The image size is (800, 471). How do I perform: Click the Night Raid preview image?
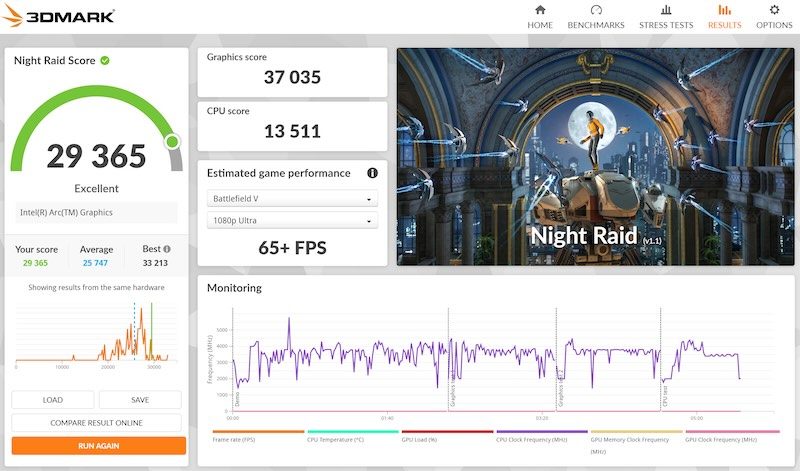[x=595, y=157]
